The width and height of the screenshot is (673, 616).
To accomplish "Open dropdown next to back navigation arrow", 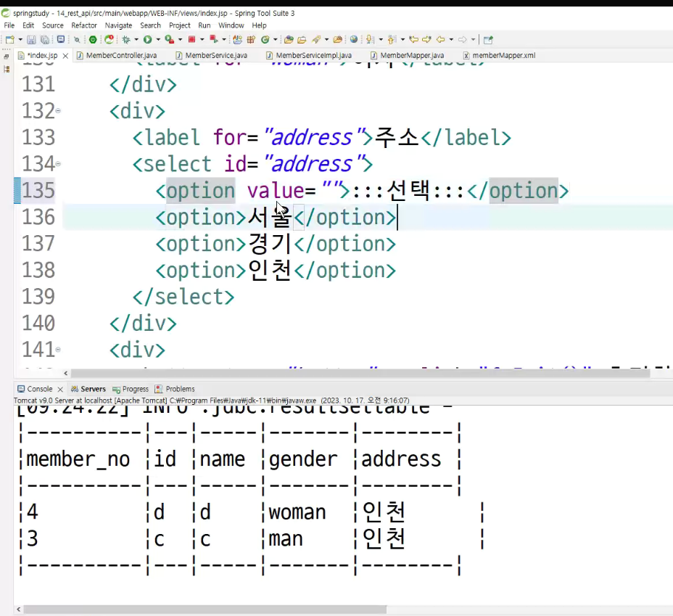I will pyautogui.click(x=451, y=39).
